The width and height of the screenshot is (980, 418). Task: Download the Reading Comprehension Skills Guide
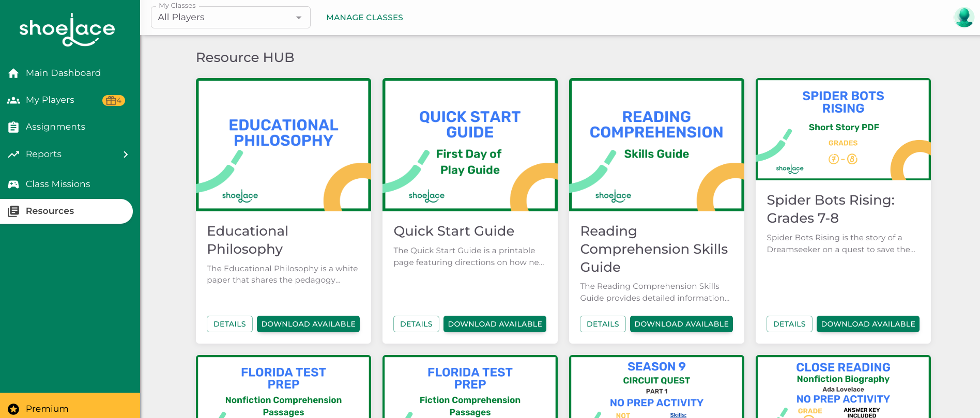(681, 324)
